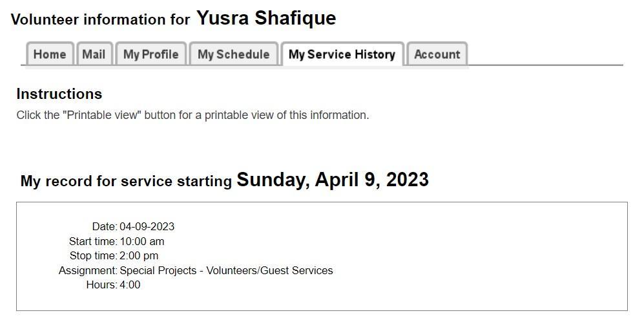This screenshot has height=322, width=644.
Task: Click the "Hours:" field label
Action: click(x=101, y=285)
